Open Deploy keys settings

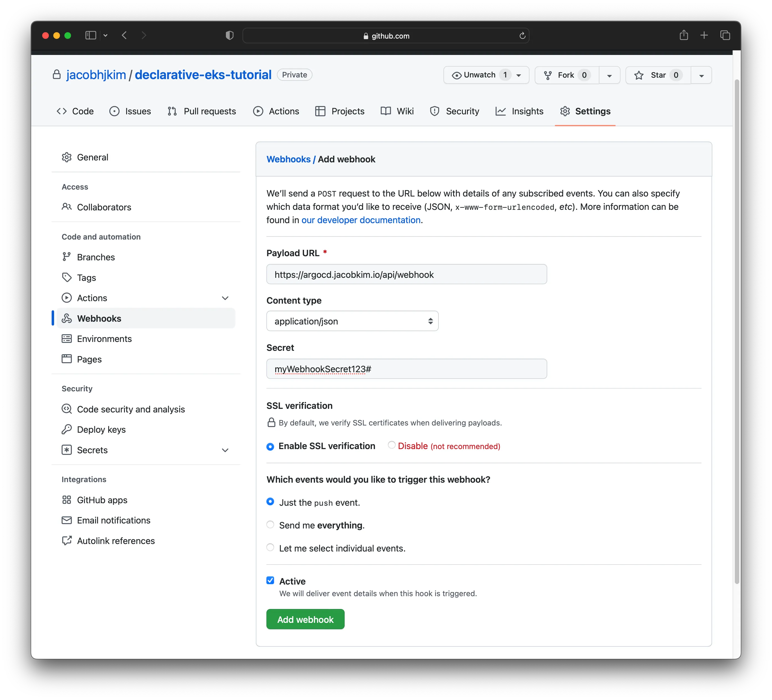(101, 429)
